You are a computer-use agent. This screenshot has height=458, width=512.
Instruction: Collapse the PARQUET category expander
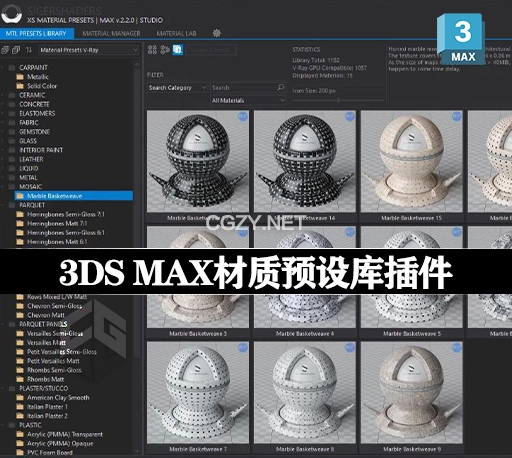3,205
